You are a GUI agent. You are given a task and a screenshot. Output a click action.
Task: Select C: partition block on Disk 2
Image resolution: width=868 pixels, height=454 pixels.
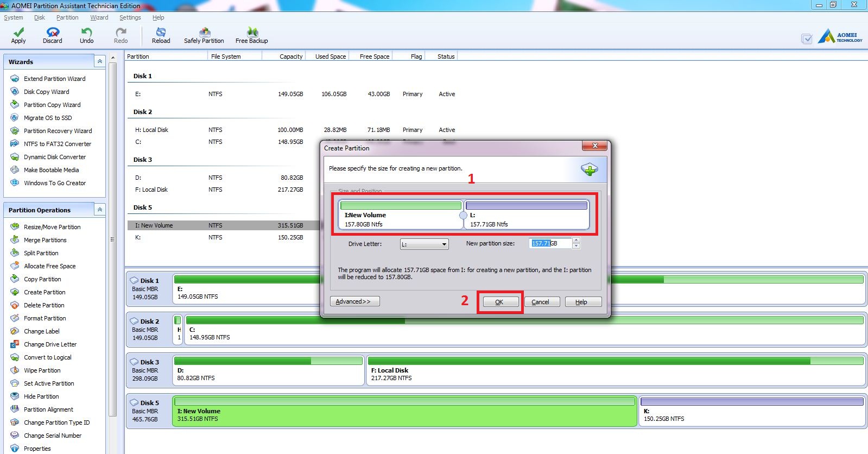tap(525, 330)
